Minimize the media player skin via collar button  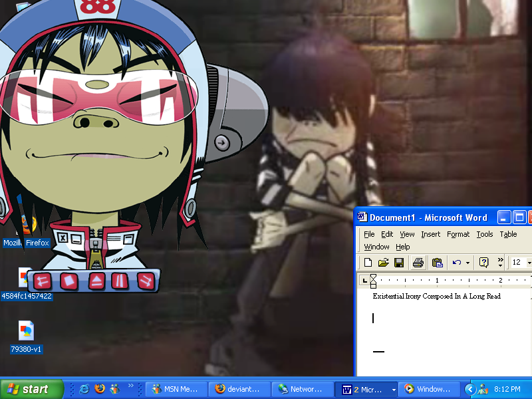coord(76,239)
